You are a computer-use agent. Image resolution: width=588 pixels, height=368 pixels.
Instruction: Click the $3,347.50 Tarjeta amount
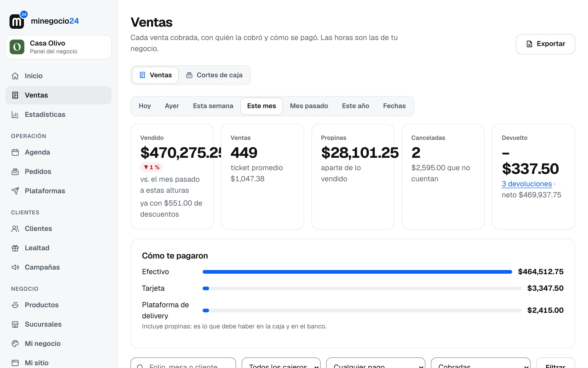[x=545, y=288]
